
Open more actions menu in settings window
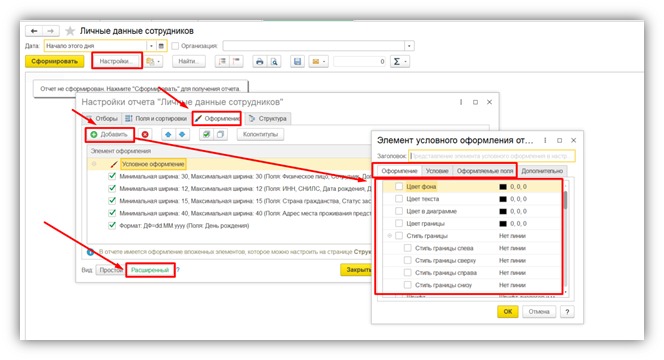(x=461, y=102)
